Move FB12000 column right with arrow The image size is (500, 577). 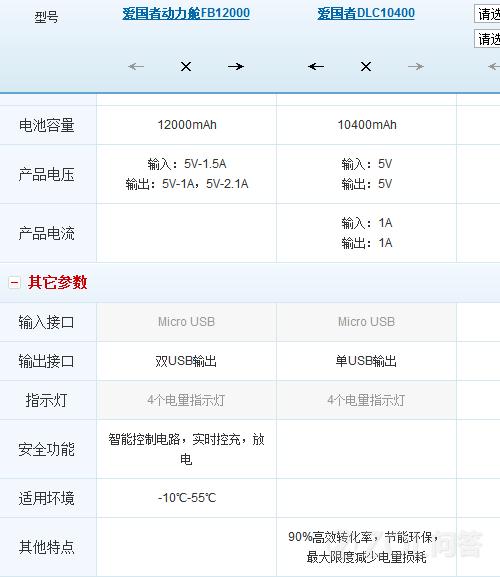tap(235, 67)
